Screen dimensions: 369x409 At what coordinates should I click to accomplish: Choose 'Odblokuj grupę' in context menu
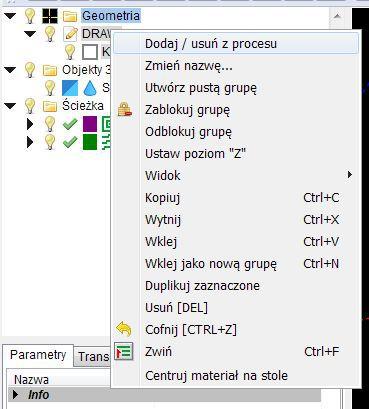coord(235,132)
